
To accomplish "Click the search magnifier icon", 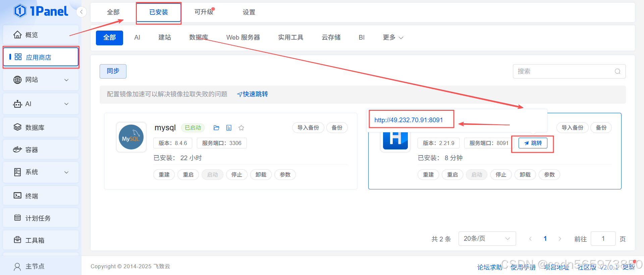I will 618,71.
